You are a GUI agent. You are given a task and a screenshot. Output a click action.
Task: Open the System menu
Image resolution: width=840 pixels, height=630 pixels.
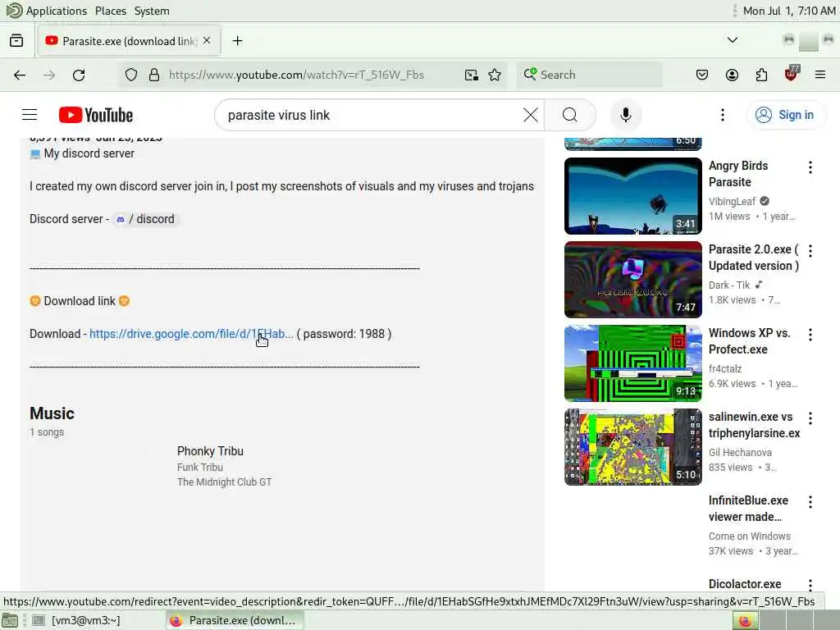pos(152,11)
